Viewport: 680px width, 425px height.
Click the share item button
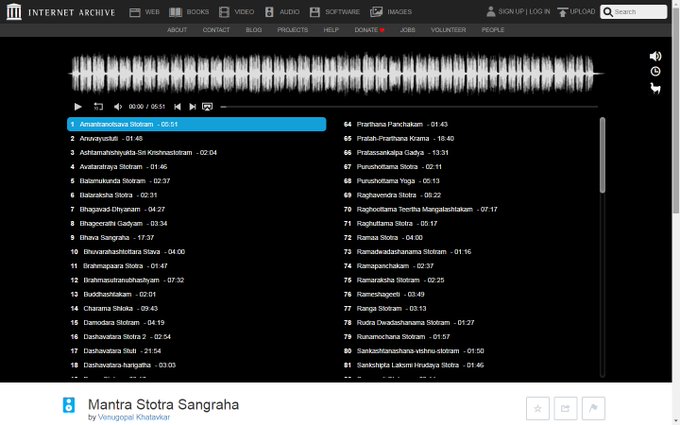pos(566,409)
